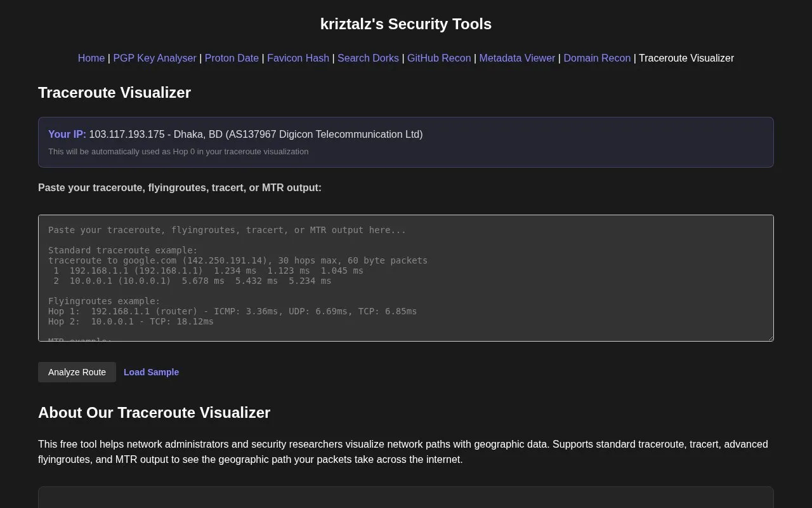Navigate to Favicon Hash tool
Screen dimensions: 812x508
pos(298,58)
